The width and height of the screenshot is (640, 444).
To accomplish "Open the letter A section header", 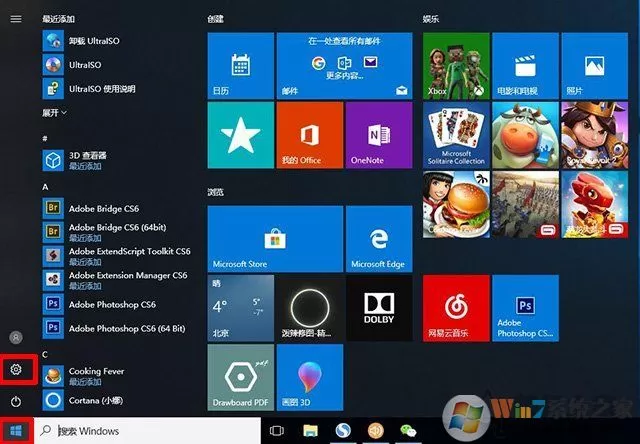I will click(x=45, y=187).
